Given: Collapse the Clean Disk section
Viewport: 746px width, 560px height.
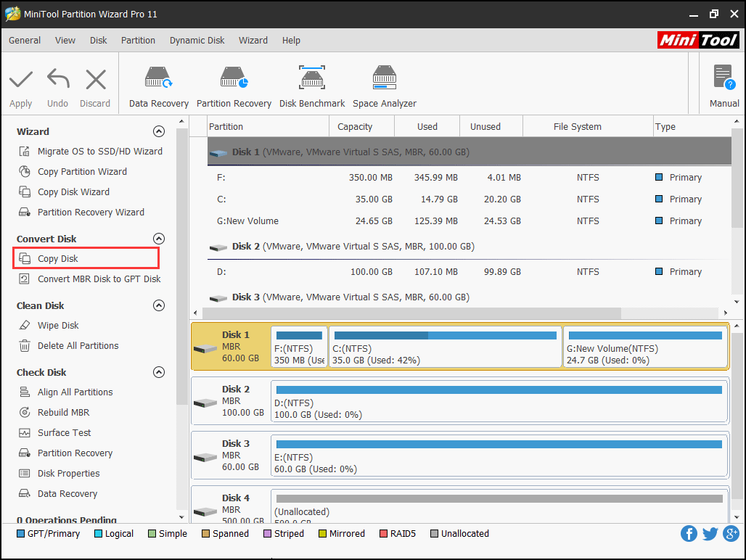Looking at the screenshot, I should [159, 305].
